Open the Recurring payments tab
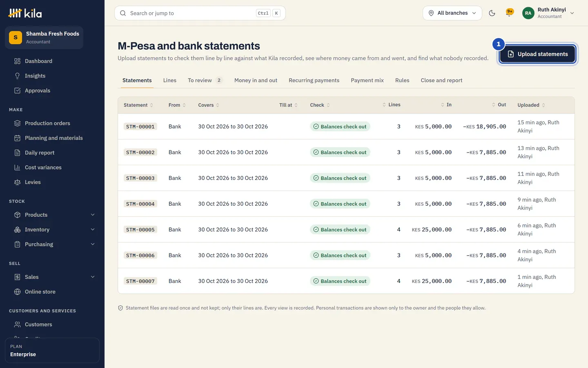 coord(314,80)
